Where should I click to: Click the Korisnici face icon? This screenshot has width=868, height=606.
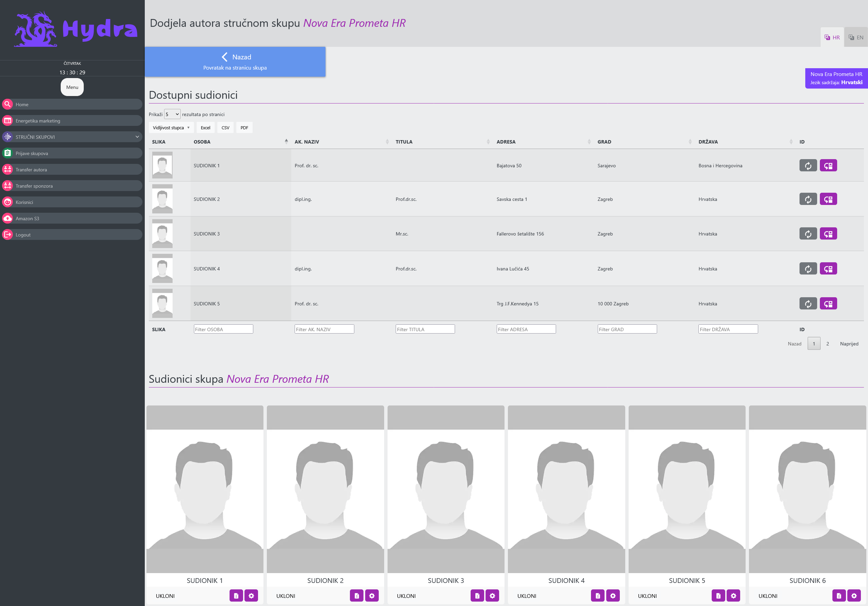click(7, 202)
